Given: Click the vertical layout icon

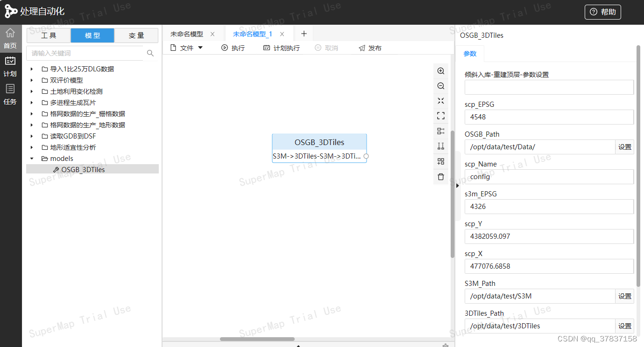Looking at the screenshot, I should point(441,146).
